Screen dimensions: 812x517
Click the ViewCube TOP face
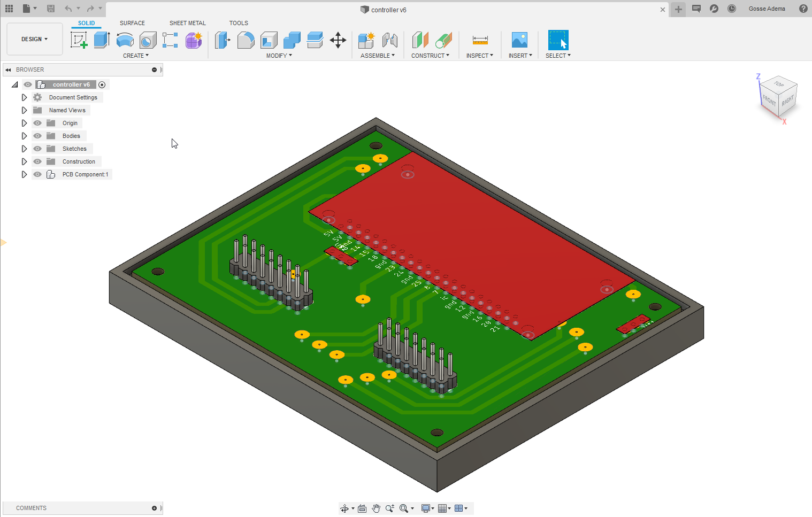point(779,84)
